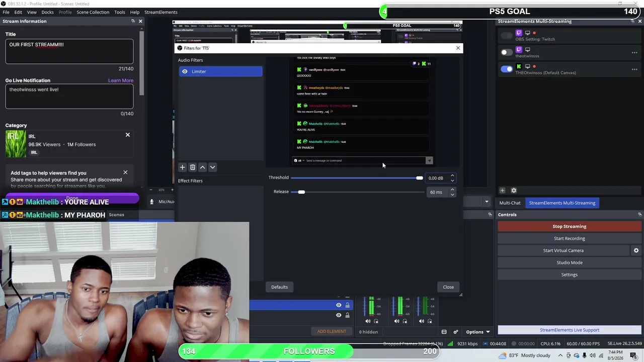The height and width of the screenshot is (362, 644).
Task: Toggle the OBS Setting: Twitch switch
Action: click(507, 36)
